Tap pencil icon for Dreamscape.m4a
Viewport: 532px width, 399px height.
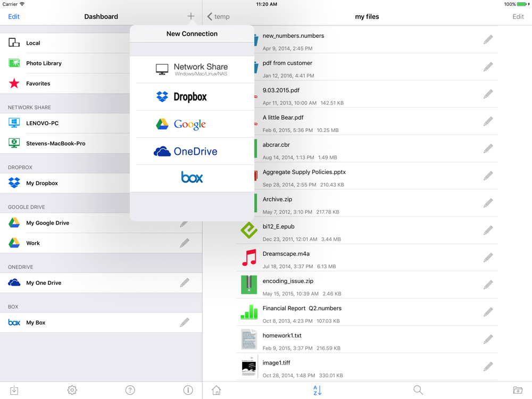click(x=488, y=257)
